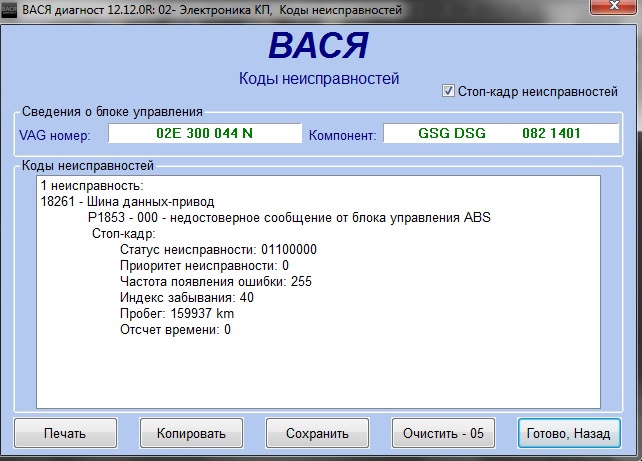Image resolution: width=642 pixels, height=461 pixels.
Task: Toggle the Стоп-кадр неисправностей checkbox
Action: [x=448, y=90]
